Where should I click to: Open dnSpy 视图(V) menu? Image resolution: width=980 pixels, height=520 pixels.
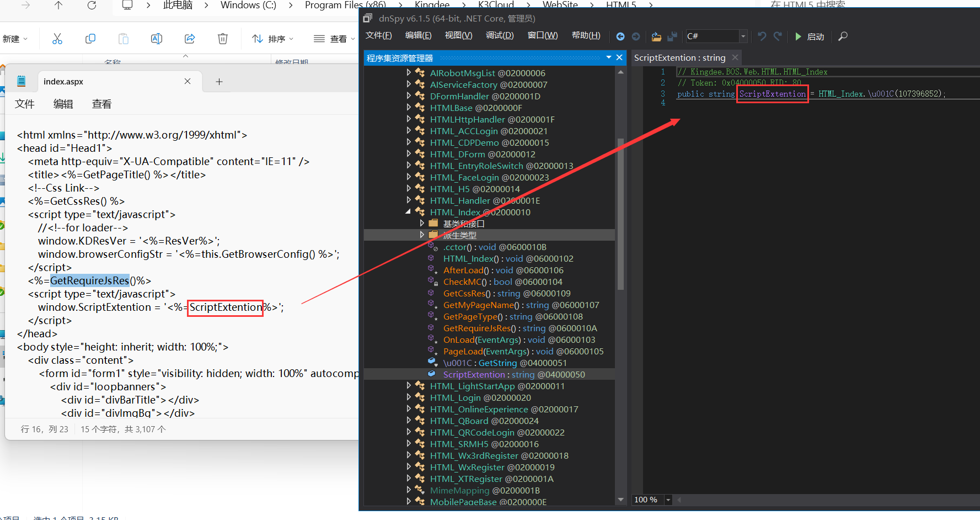(459, 36)
